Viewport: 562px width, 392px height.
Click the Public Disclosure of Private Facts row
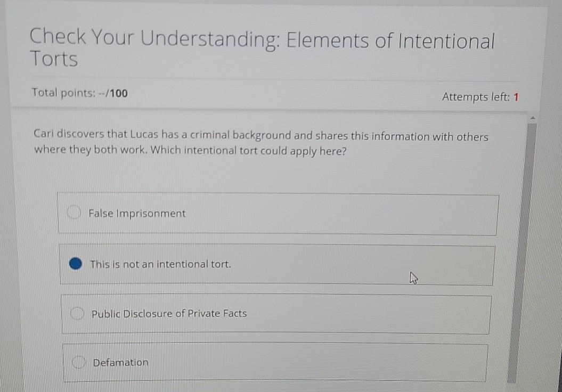(276, 314)
